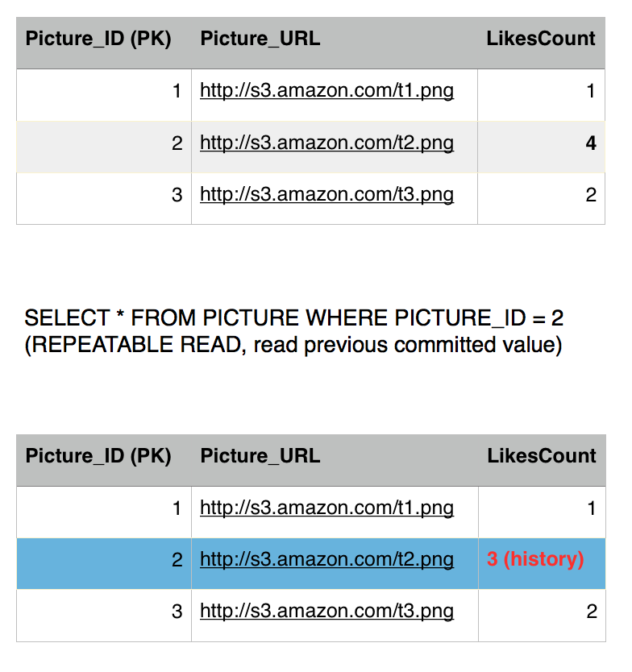Select the bold LikesCount value 4
632x672 pixels.
(591, 143)
